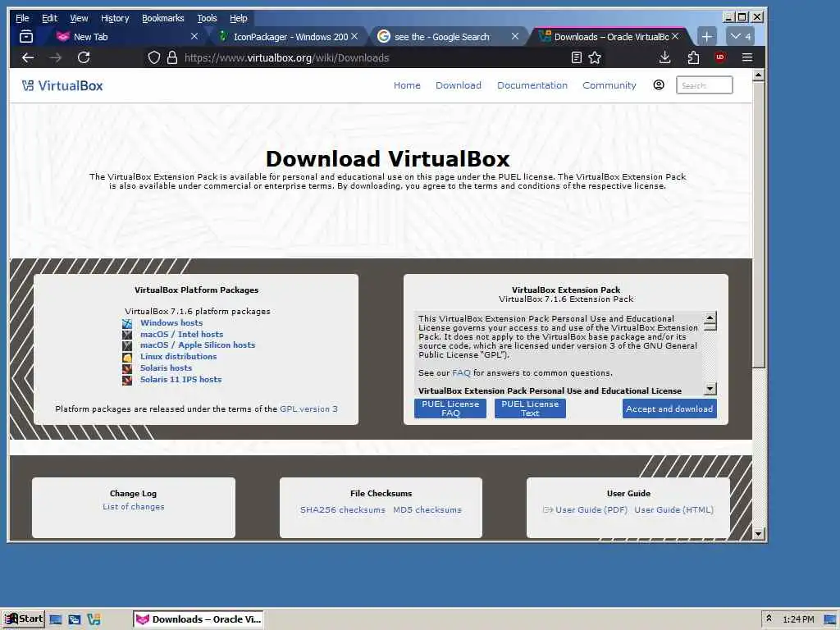Click the user account icon on VirtualBox header
The image size is (840, 630).
point(659,84)
